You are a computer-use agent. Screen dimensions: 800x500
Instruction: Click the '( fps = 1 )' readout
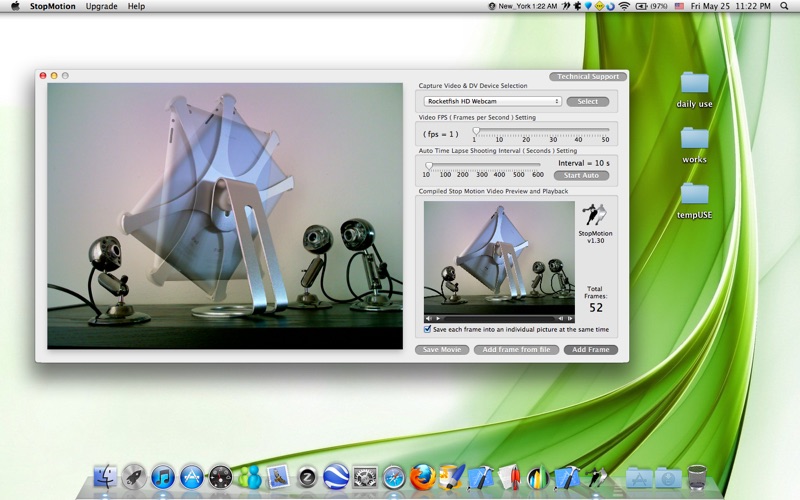(x=440, y=134)
